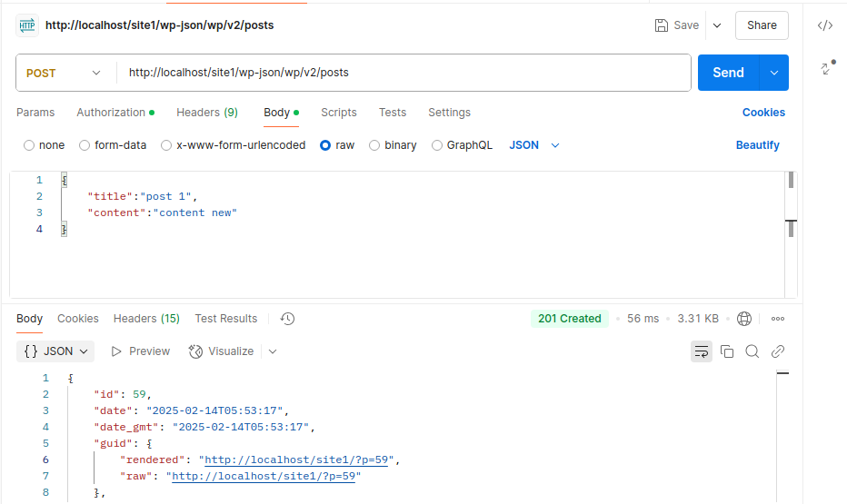
Task: Open the Test Results response tab
Action: (x=225, y=319)
